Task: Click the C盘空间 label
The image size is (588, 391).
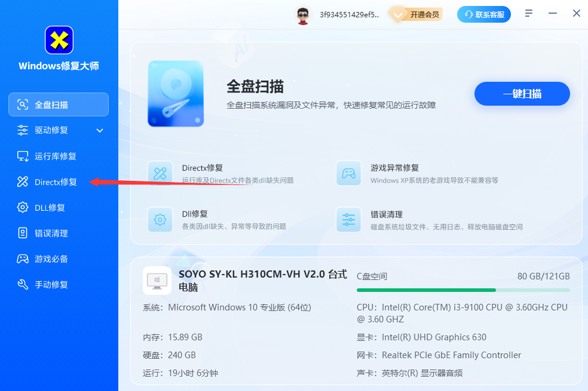Action: pos(372,276)
